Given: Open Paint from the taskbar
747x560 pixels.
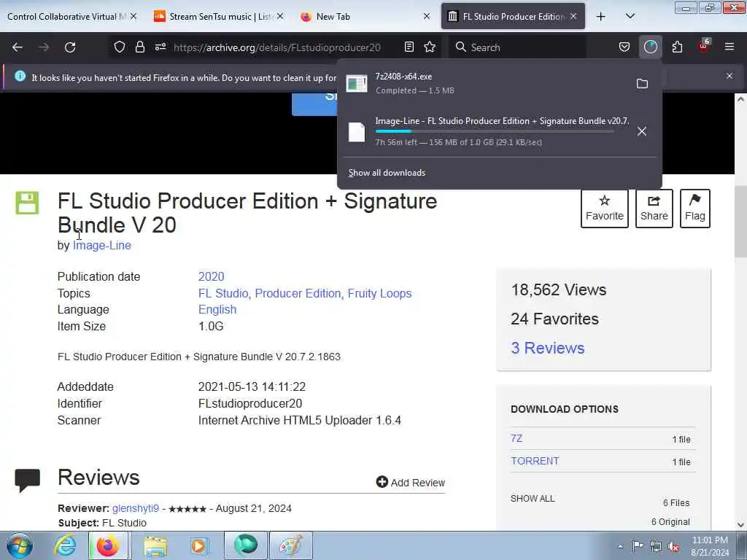Looking at the screenshot, I should pyautogui.click(x=291, y=545).
